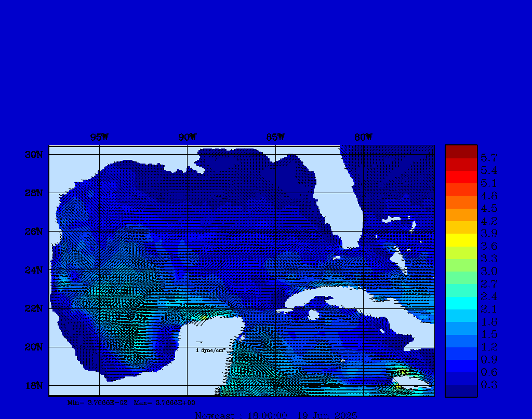Image resolution: width=532 pixels, height=419 pixels.
Task: Click the 85W longitude axis label
Action: click(x=275, y=138)
